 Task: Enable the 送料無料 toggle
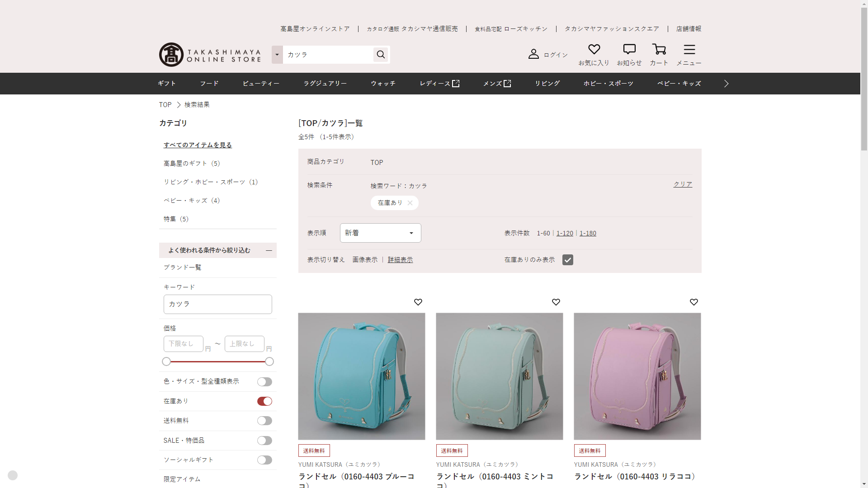[264, 421]
